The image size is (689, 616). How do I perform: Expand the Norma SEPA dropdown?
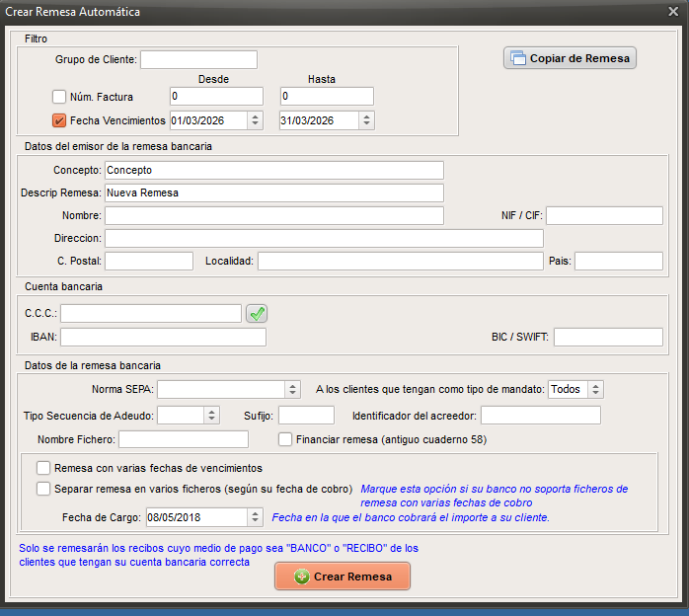coord(292,389)
